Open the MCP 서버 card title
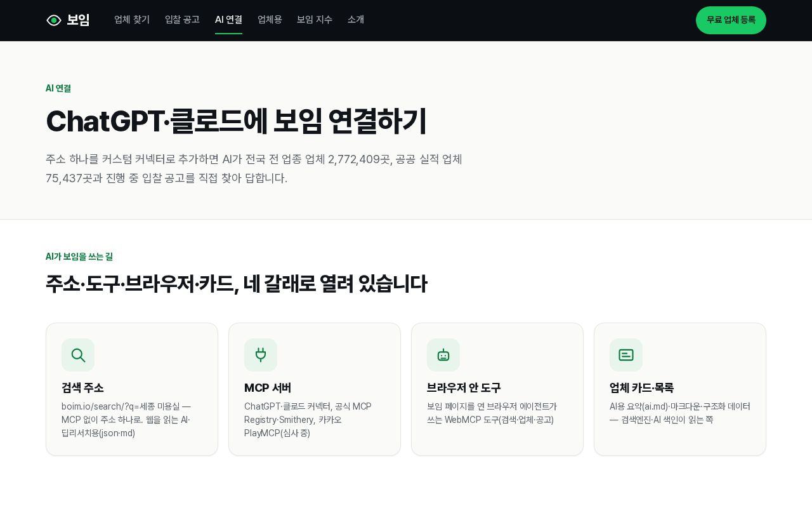 [268, 387]
